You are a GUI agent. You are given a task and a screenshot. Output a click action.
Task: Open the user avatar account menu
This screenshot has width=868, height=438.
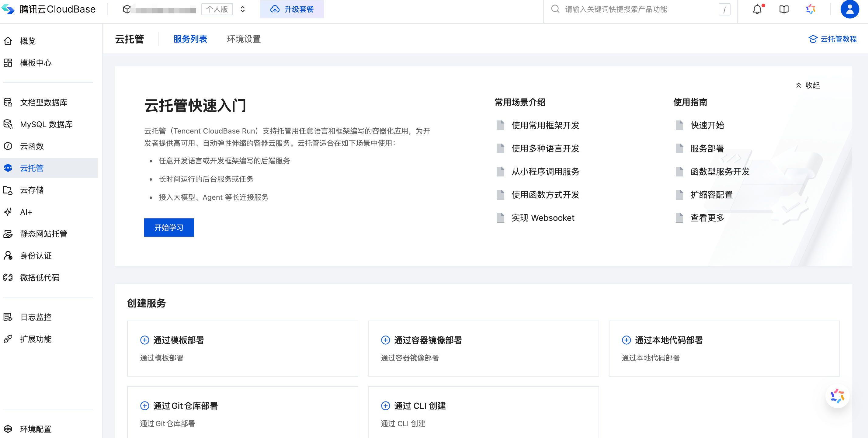point(849,9)
